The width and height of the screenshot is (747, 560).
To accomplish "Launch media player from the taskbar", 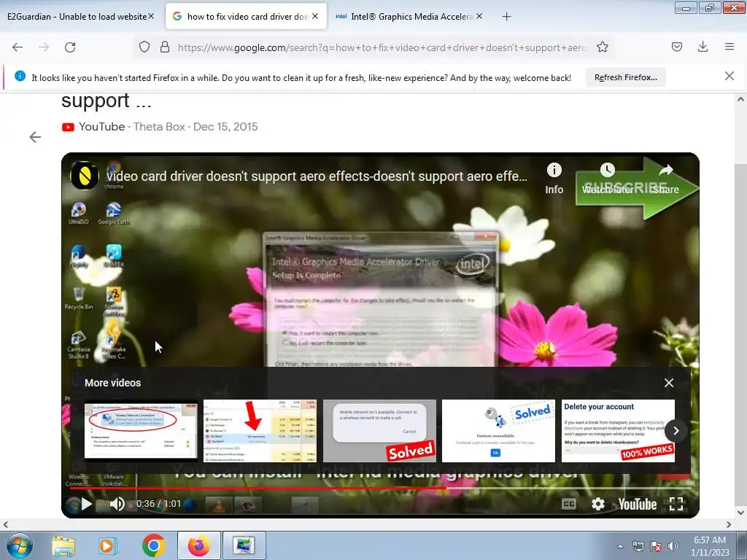I will coord(107,545).
